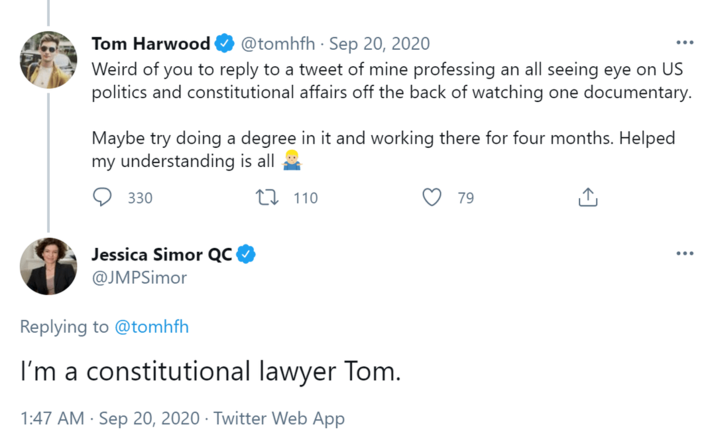716x448 pixels.
Task: Open Jessica Simor's profile picture
Action: click(x=49, y=267)
